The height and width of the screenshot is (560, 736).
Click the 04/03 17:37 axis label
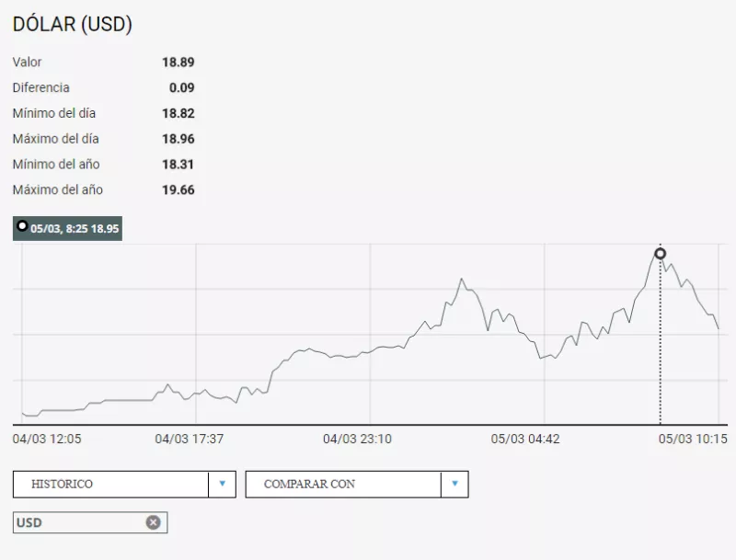click(190, 439)
